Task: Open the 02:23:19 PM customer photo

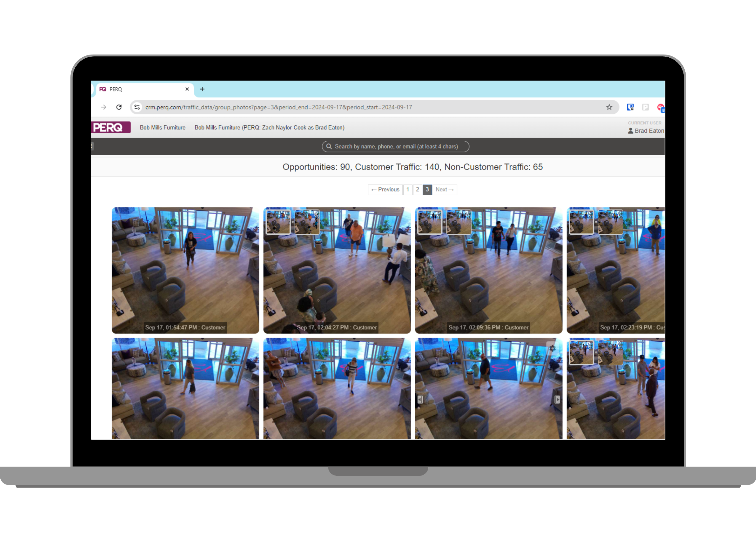Action: click(615, 271)
